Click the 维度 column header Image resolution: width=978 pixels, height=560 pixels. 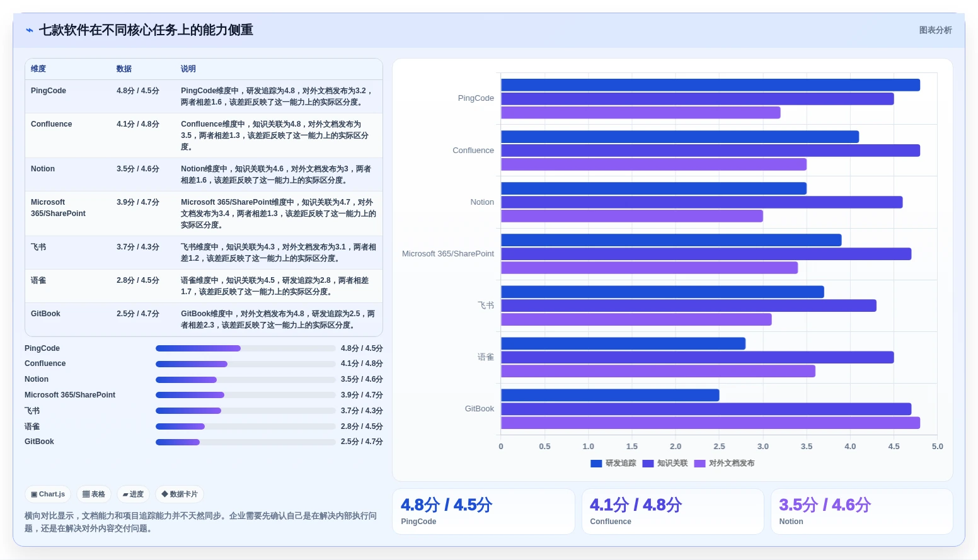tap(38, 69)
